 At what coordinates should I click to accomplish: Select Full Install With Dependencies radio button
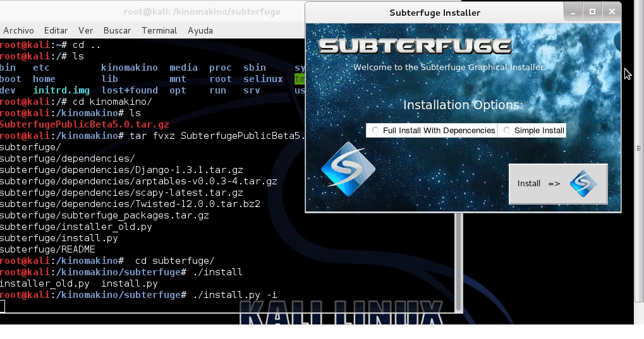click(x=375, y=131)
